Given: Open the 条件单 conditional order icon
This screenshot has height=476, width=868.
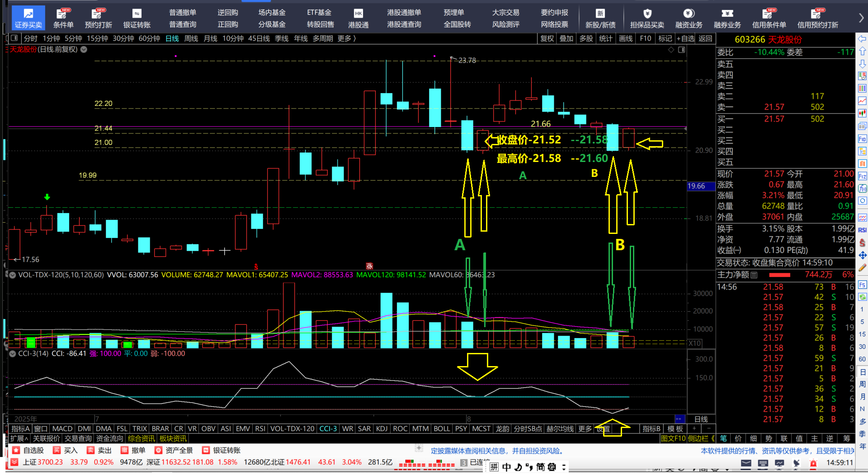Looking at the screenshot, I should point(63,18).
